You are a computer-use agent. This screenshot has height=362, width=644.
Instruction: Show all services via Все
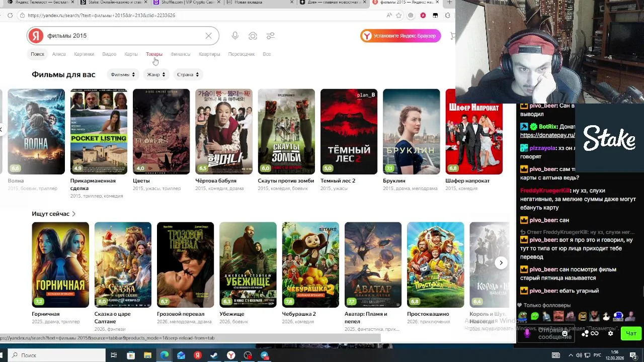[267, 54]
